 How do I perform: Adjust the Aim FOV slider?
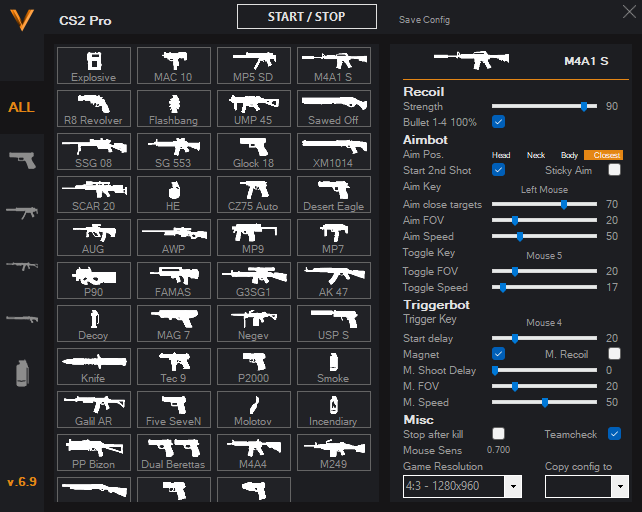pyautogui.click(x=544, y=220)
